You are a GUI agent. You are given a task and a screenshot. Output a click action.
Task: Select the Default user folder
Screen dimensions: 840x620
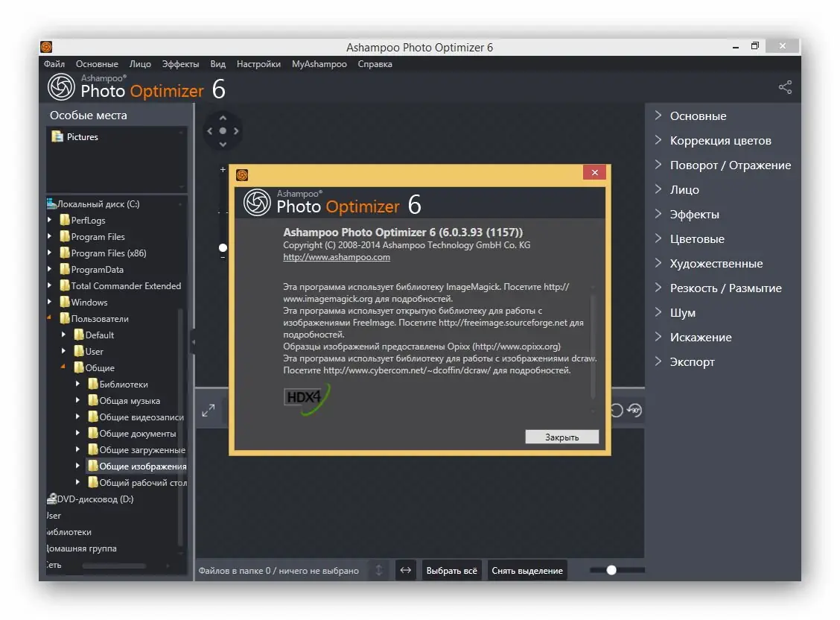[94, 335]
